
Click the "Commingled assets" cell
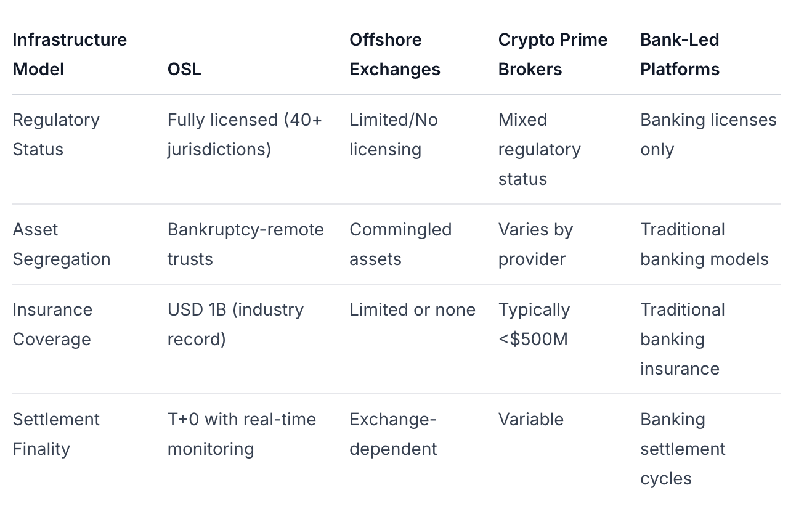400,244
